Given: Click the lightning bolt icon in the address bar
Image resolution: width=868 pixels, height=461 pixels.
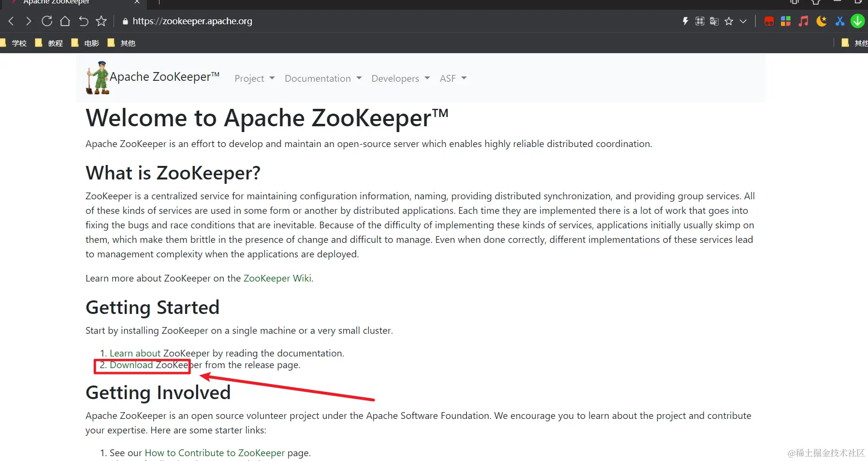Looking at the screenshot, I should [x=685, y=21].
